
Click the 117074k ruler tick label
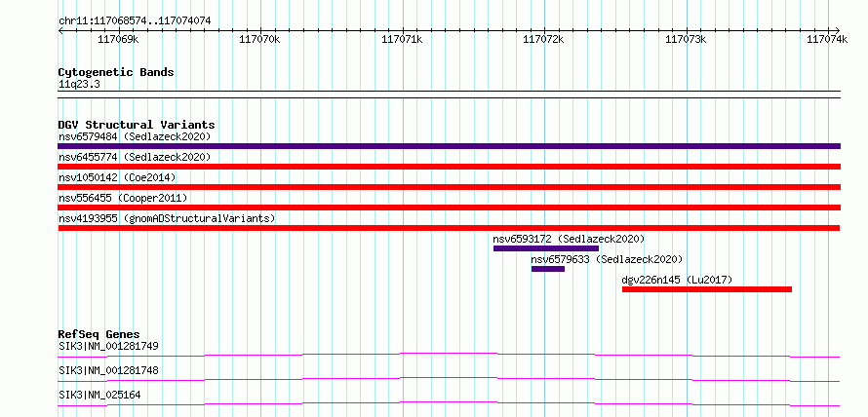pos(827,39)
